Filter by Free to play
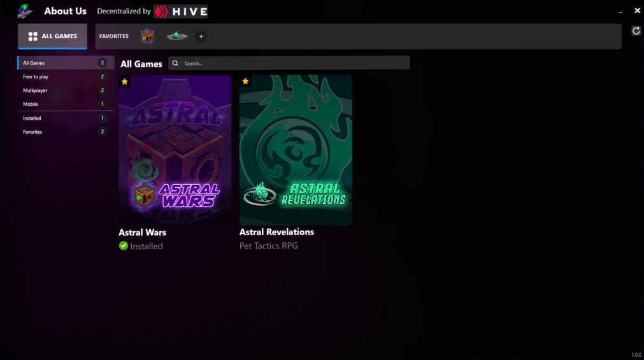 click(66, 76)
